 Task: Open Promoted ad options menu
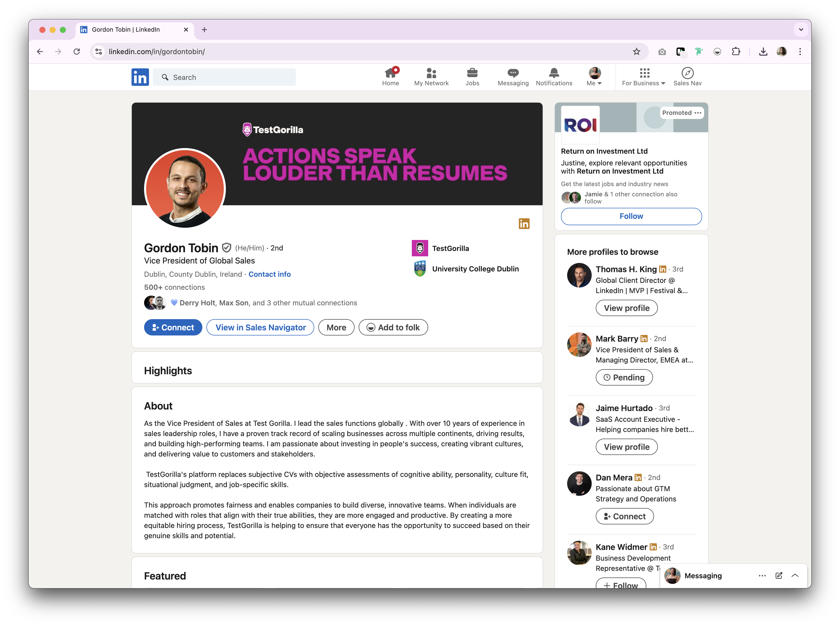[x=698, y=113]
